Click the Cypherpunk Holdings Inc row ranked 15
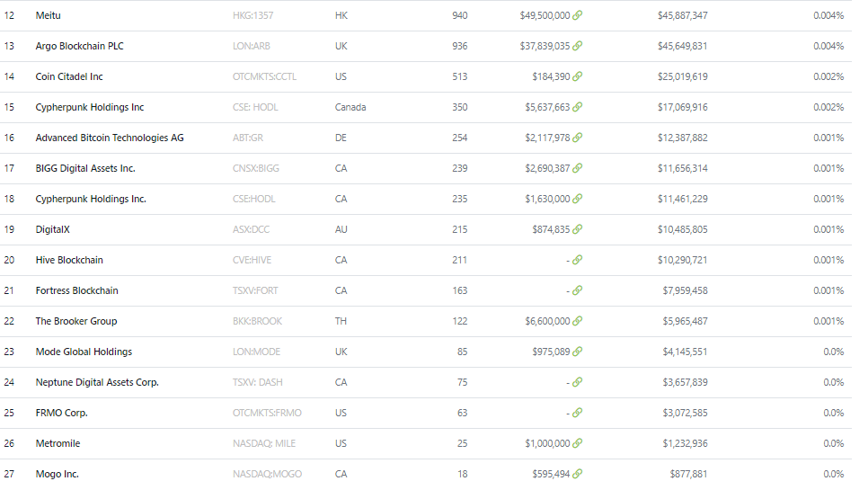Viewport: 868px width, 490px height. point(426,107)
